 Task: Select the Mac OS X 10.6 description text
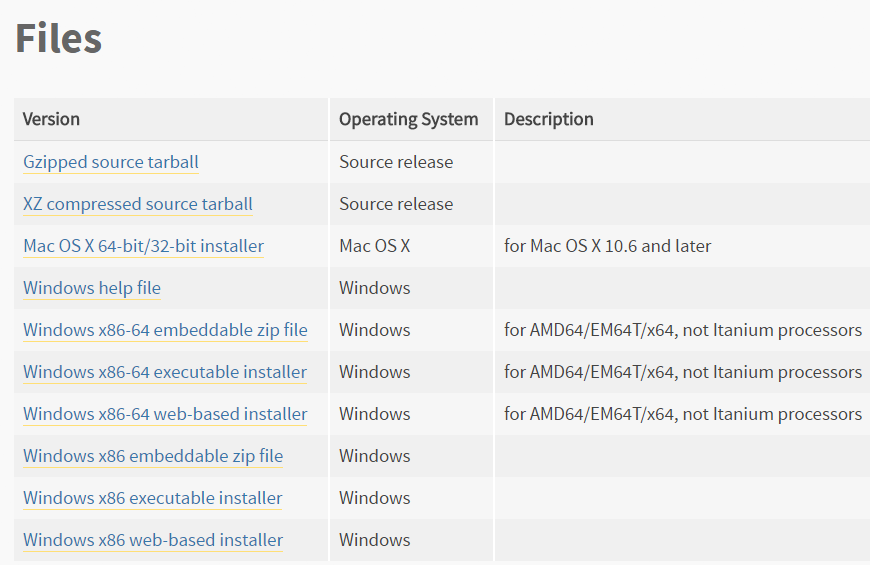tap(607, 246)
